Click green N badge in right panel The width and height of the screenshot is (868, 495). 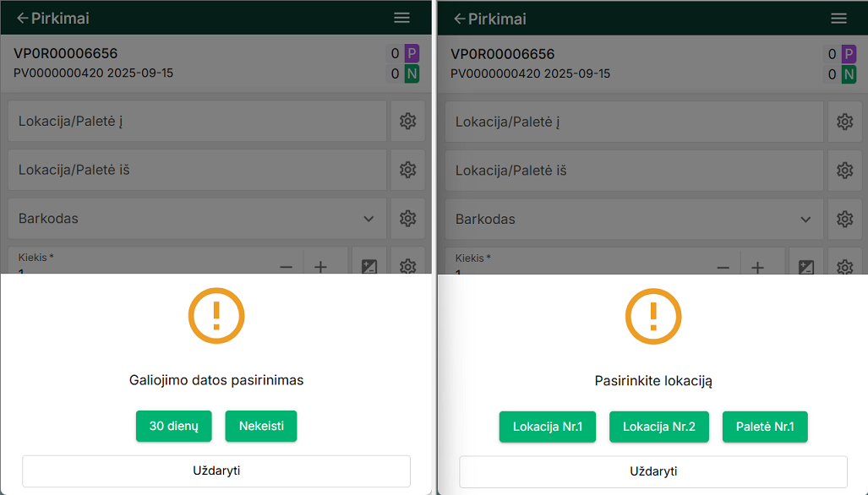pyautogui.click(x=849, y=74)
